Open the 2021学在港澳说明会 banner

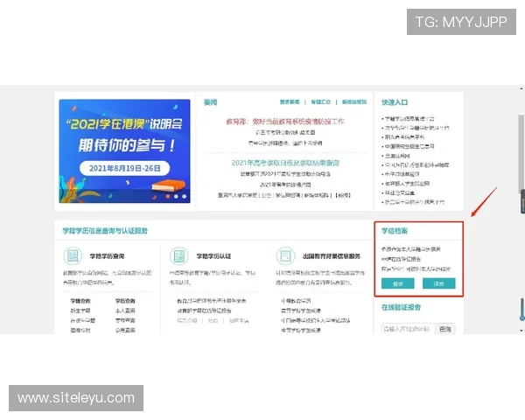124,151
